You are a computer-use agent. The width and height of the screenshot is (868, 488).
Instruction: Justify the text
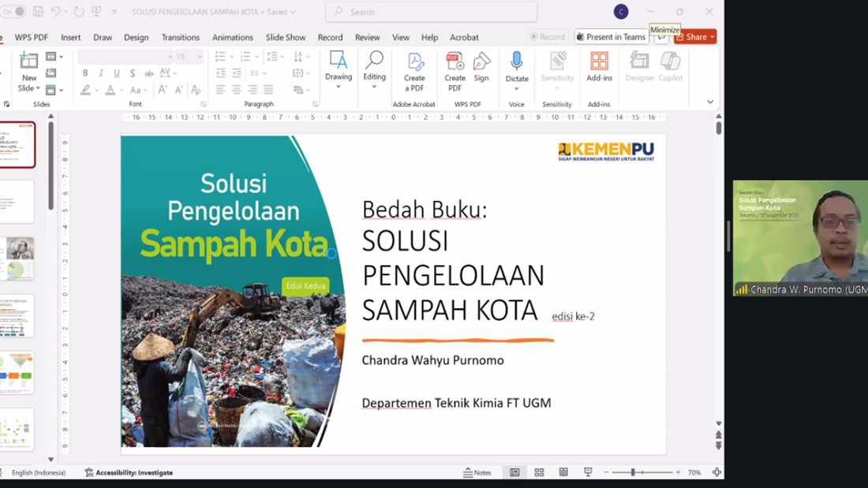[268, 90]
